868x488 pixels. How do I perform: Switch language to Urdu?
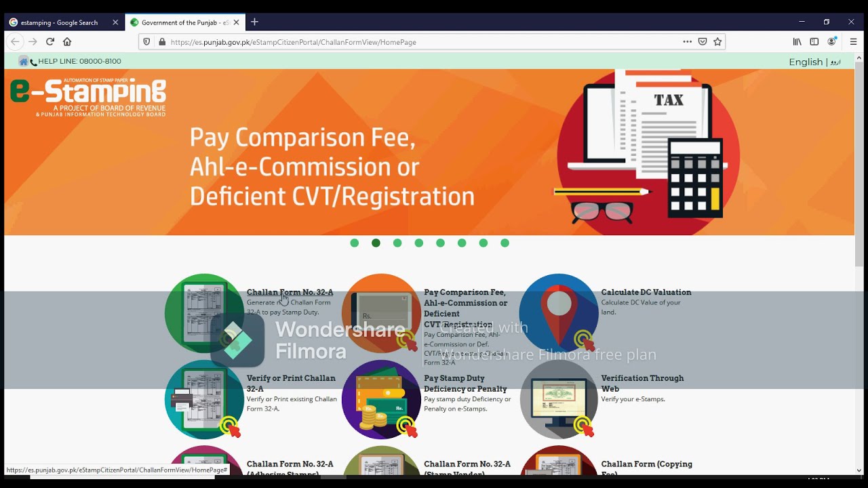835,62
